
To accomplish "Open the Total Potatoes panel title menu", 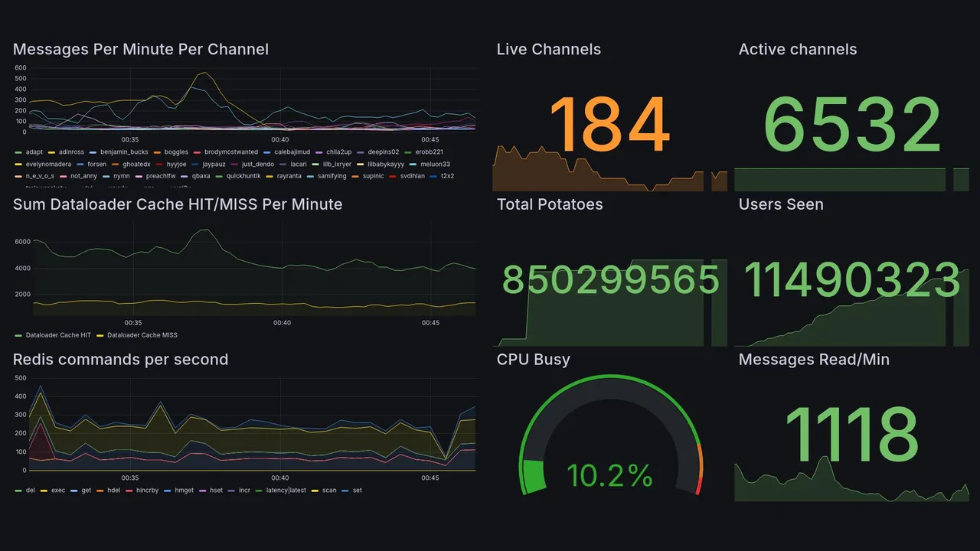I will 550,204.
